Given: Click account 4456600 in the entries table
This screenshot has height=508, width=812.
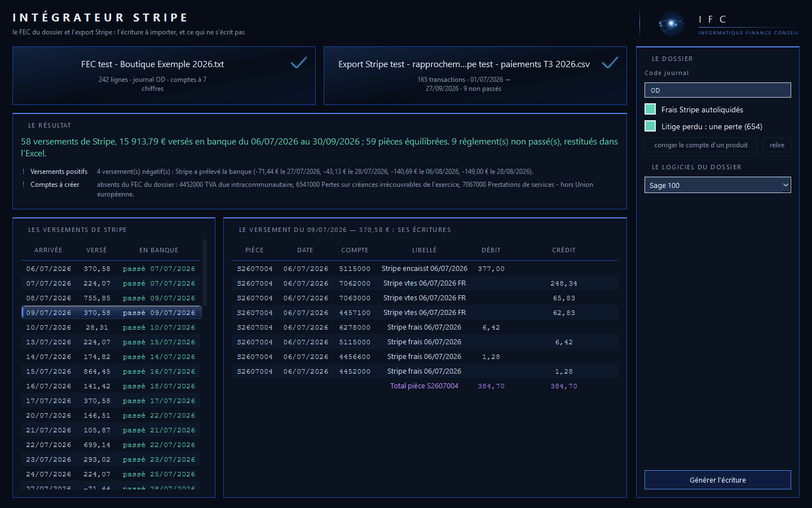Looking at the screenshot, I should (x=355, y=357).
